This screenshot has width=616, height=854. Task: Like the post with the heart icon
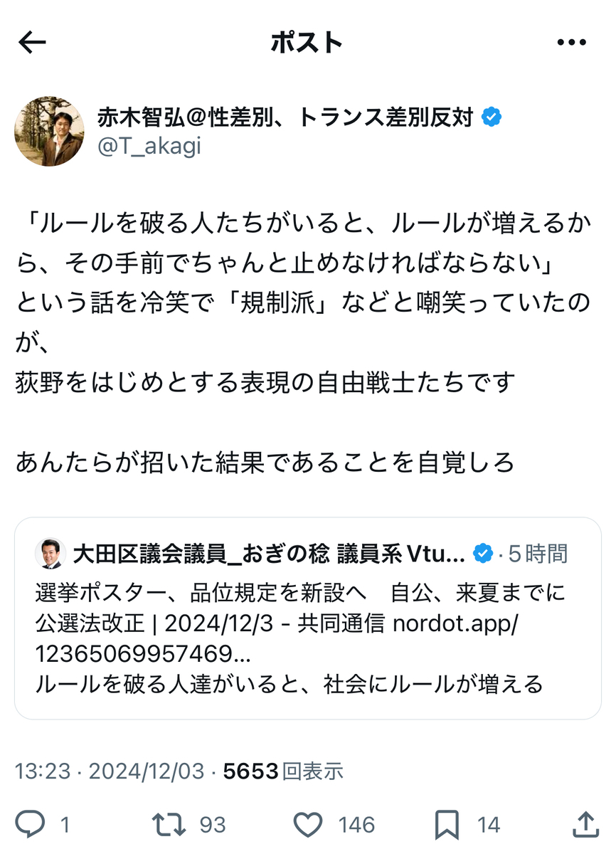pyautogui.click(x=309, y=824)
